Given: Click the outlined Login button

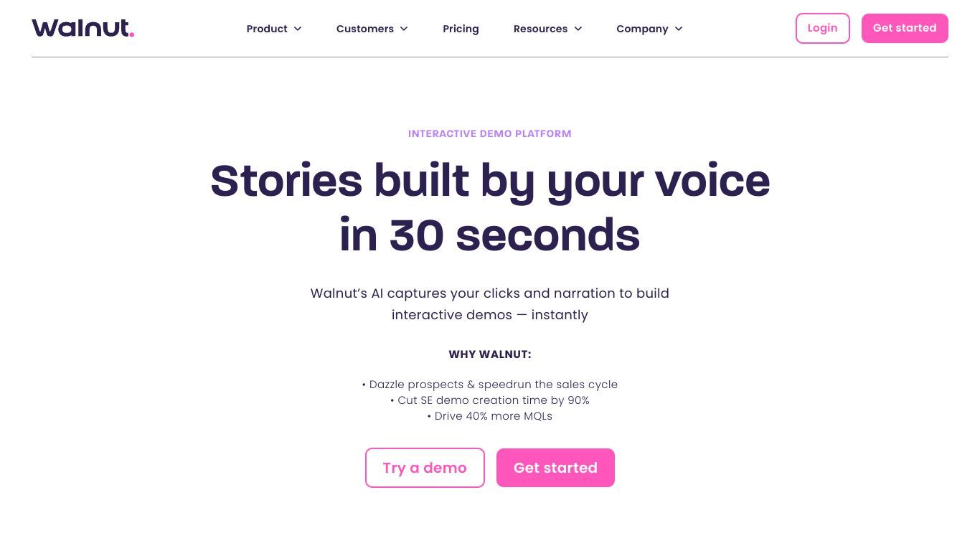Looking at the screenshot, I should tap(822, 28).
